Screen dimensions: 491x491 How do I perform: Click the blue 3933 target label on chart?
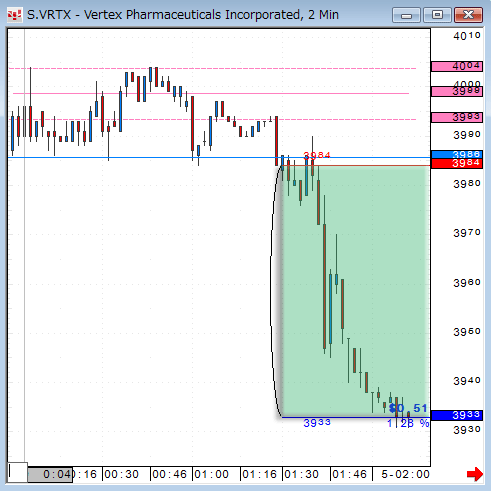point(317,423)
